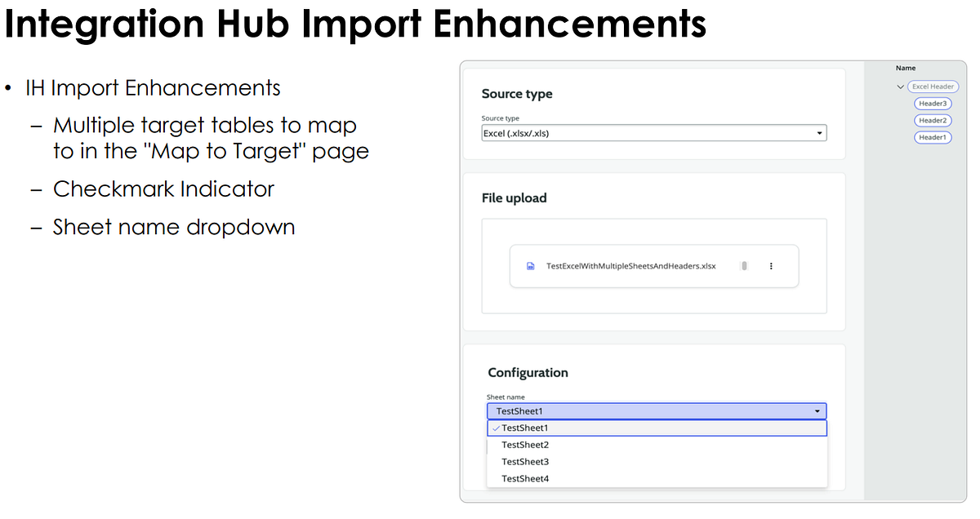
Task: Select the Header1 chip in the Name panel
Action: [933, 137]
